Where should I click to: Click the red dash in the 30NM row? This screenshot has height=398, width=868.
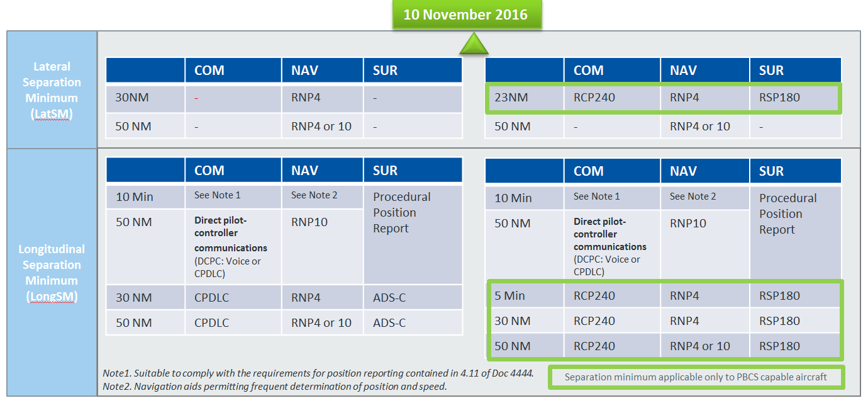[x=197, y=98]
